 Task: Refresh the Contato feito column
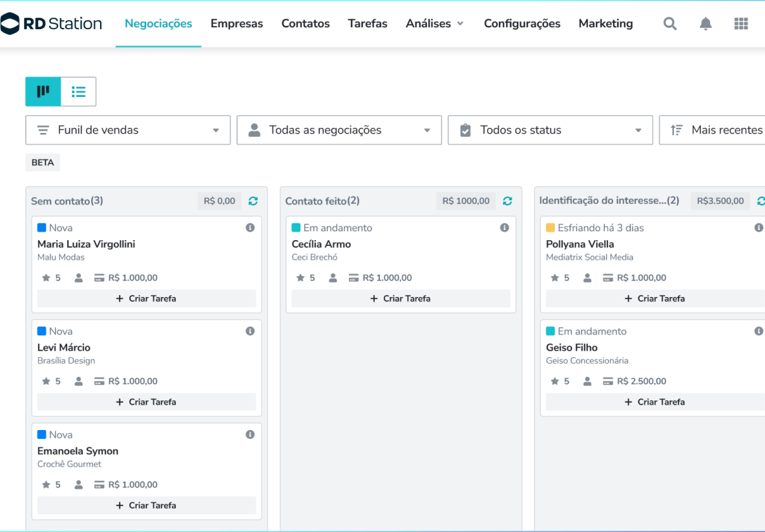pos(507,201)
